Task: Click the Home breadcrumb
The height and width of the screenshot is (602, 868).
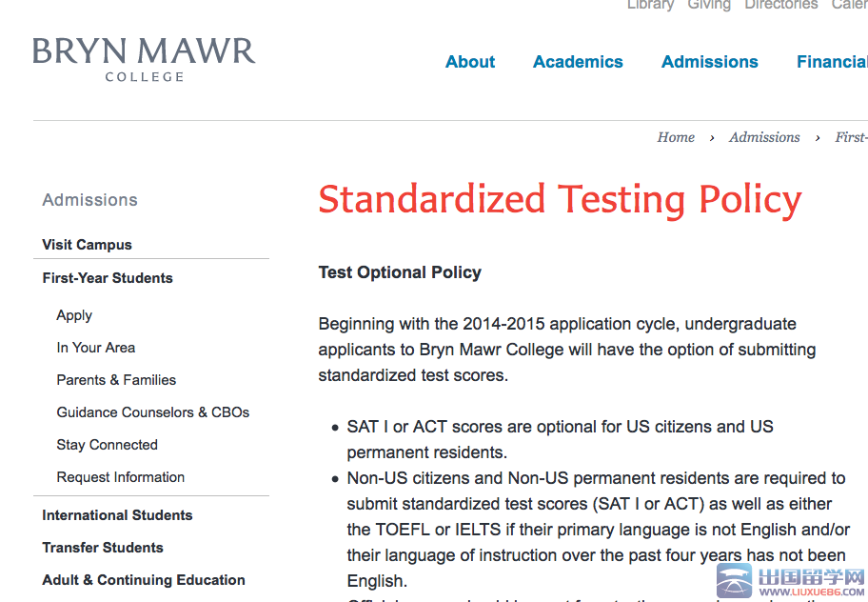Action: click(x=676, y=137)
